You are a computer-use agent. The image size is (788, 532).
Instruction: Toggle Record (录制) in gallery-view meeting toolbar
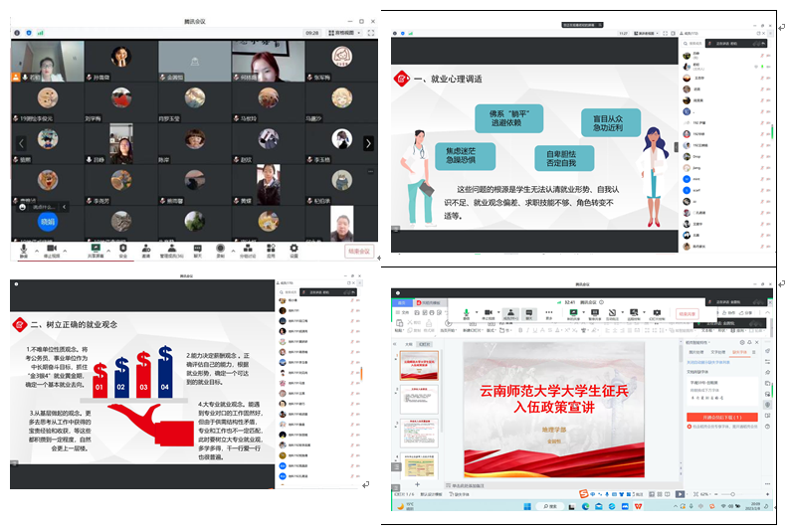[x=220, y=250]
